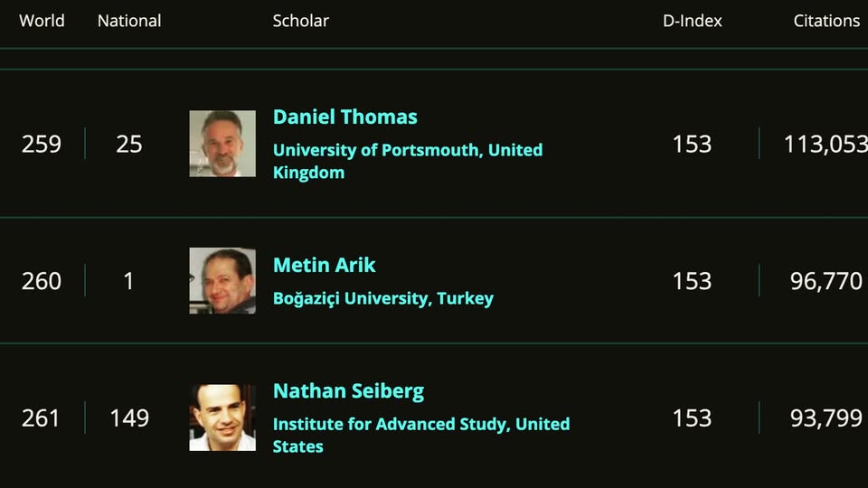Click the National column header

click(129, 21)
